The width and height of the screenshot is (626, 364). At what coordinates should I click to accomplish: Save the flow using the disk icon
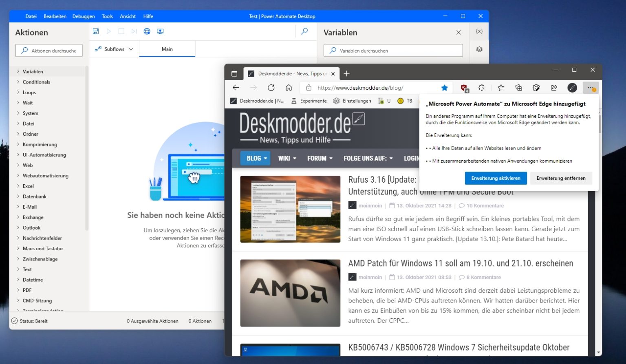pos(96,31)
